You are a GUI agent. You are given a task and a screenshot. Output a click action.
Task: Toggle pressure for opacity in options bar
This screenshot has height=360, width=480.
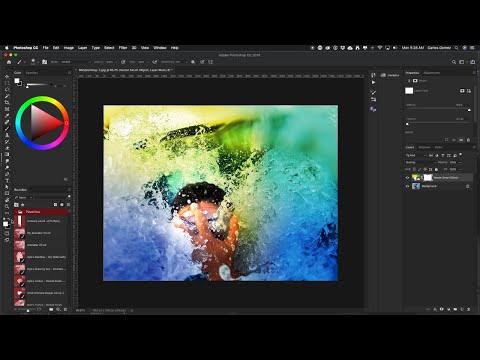tap(123, 62)
